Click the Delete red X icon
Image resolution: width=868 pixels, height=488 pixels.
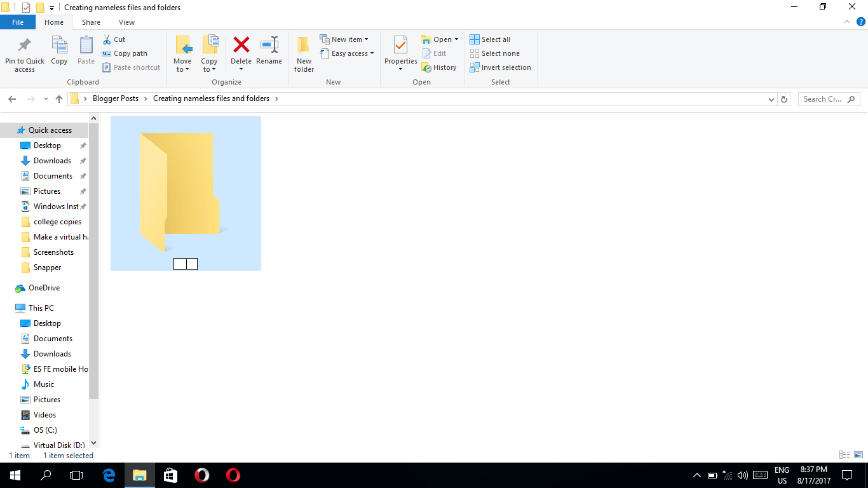coord(241,45)
